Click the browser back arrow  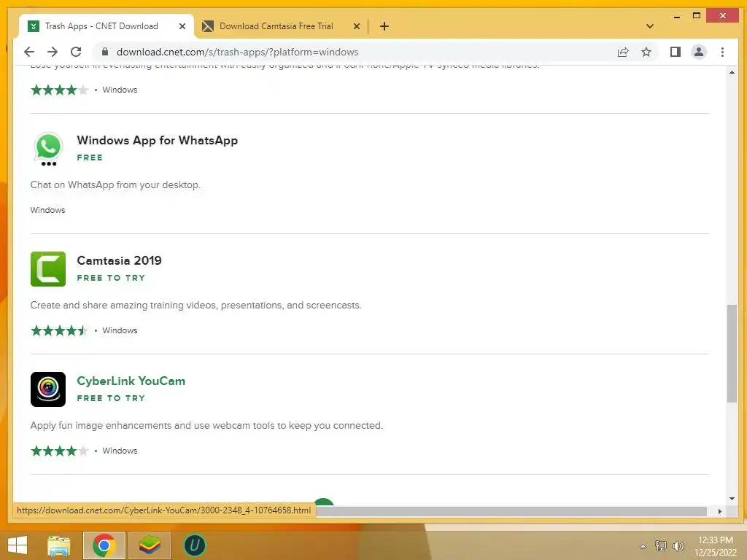tap(29, 52)
